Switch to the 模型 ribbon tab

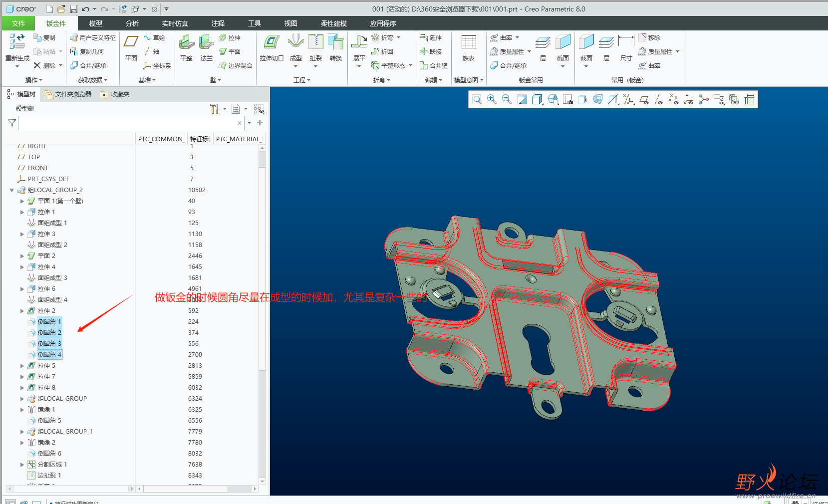click(96, 23)
